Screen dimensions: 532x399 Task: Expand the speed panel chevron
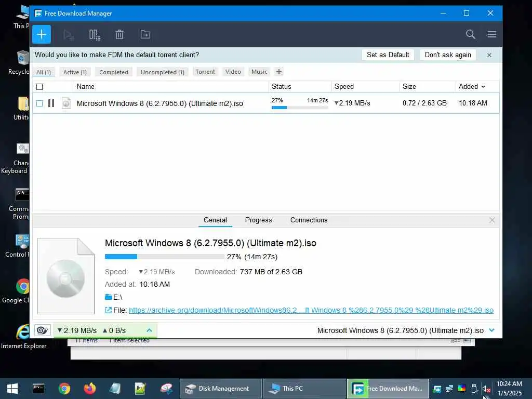pos(149,330)
